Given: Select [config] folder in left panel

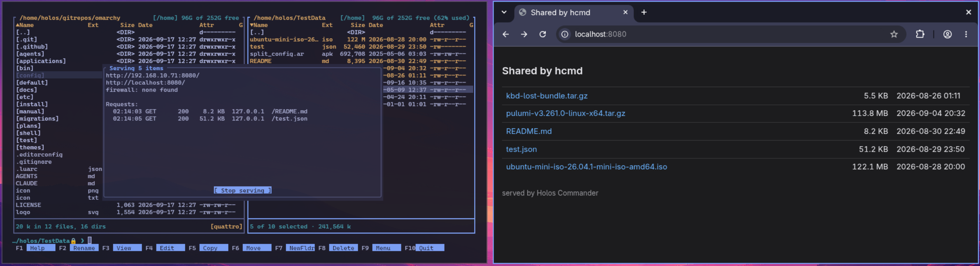Looking at the screenshot, I should [58, 76].
